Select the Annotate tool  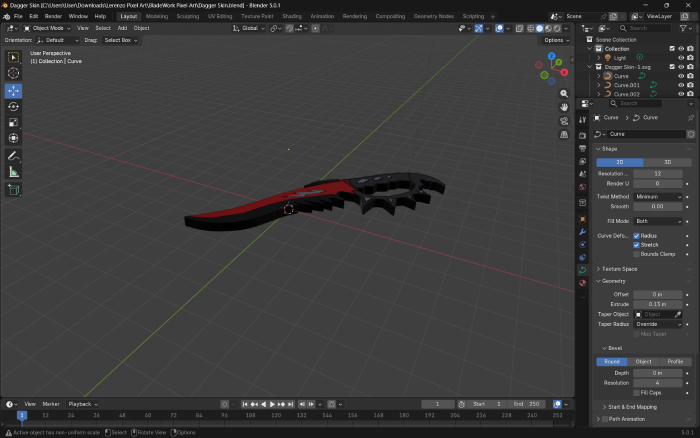click(13, 156)
